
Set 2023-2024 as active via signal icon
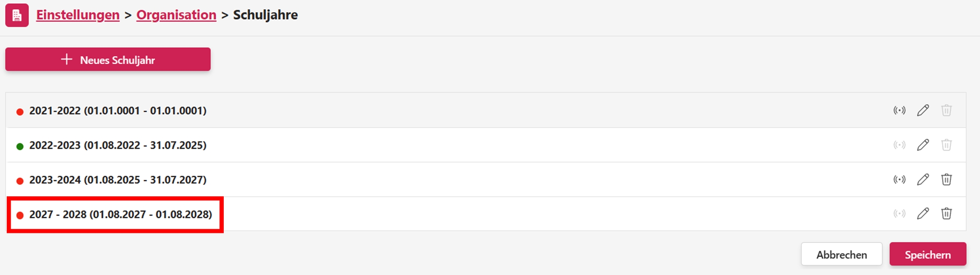point(899,179)
